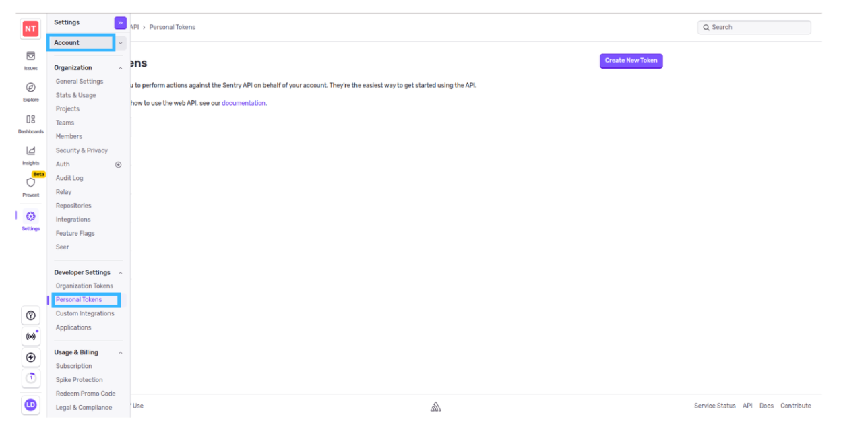The image size is (868, 438).
Task: Open the LD user avatar menu
Action: pyautogui.click(x=30, y=405)
